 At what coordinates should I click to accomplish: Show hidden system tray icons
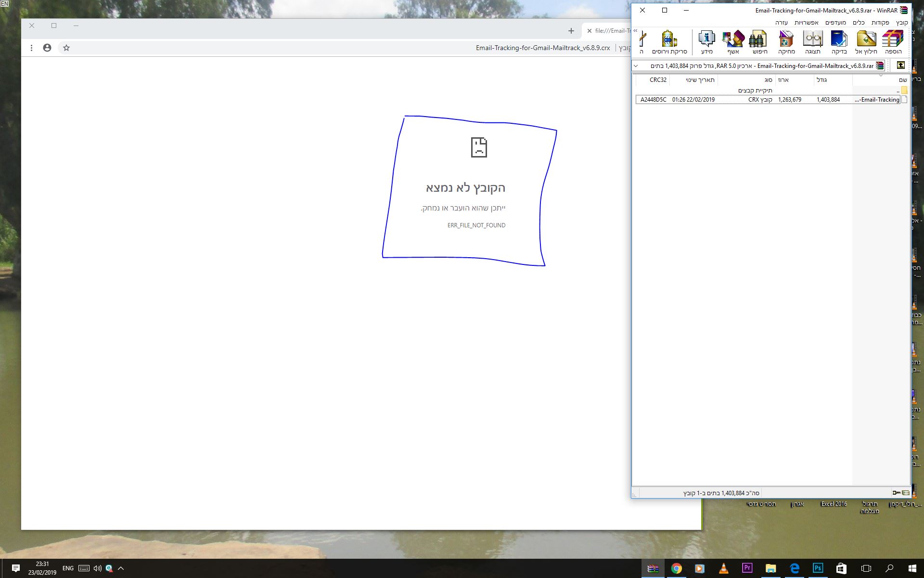121,568
